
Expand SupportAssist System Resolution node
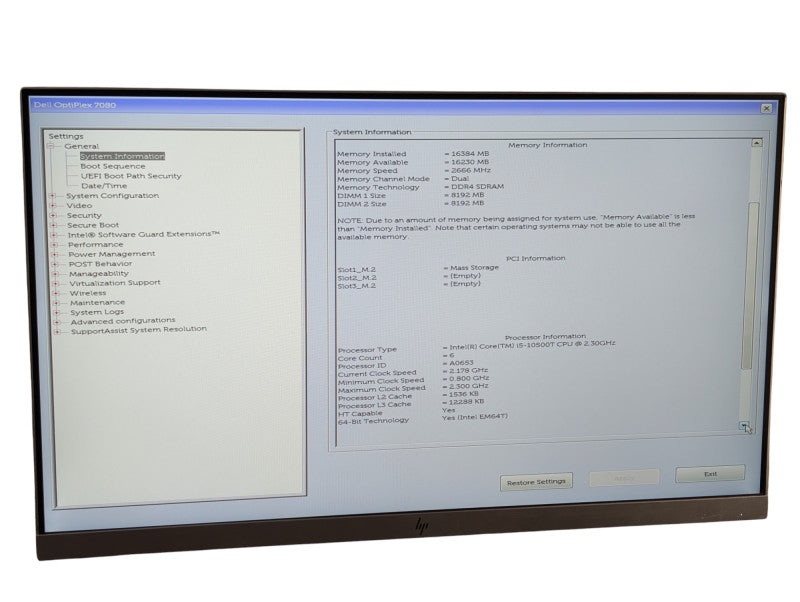(58, 332)
